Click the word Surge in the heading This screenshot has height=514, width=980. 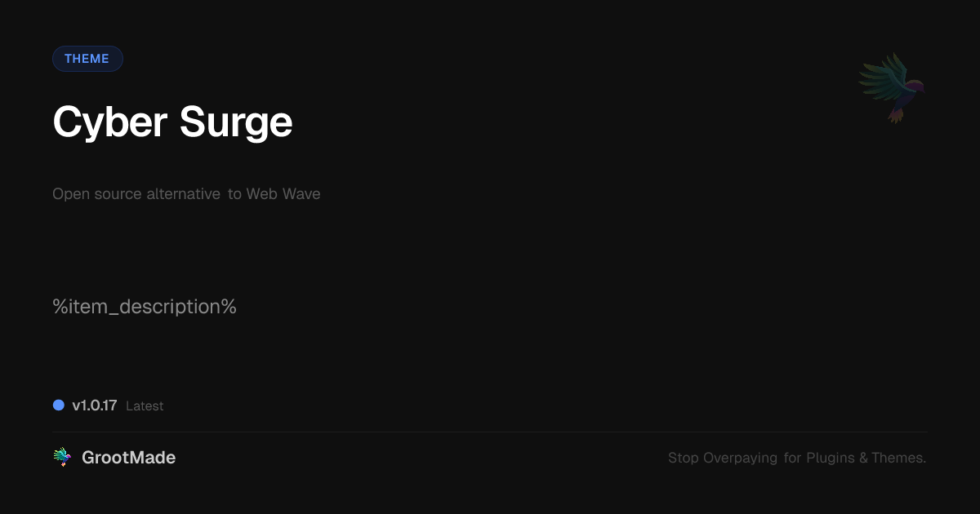click(236, 122)
